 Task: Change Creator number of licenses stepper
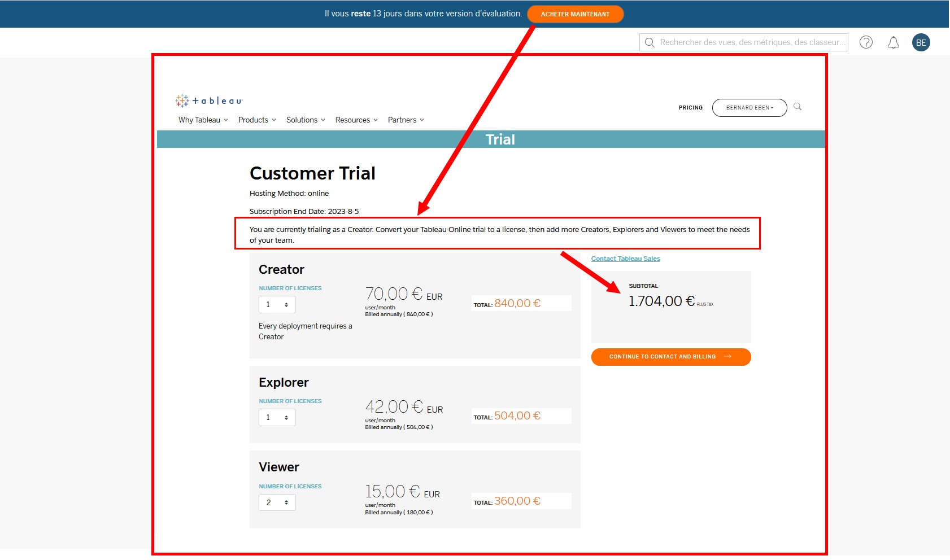click(277, 304)
